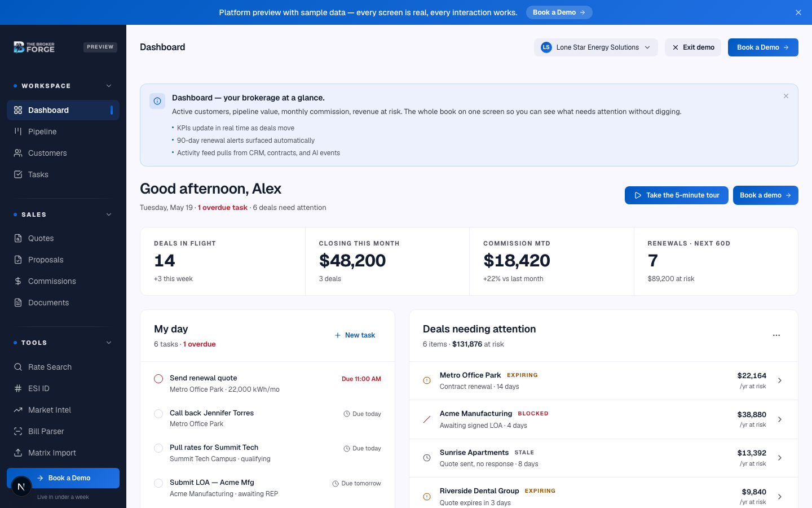
Task: Expand Sunrise Apartments deal chevron
Action: point(780,458)
